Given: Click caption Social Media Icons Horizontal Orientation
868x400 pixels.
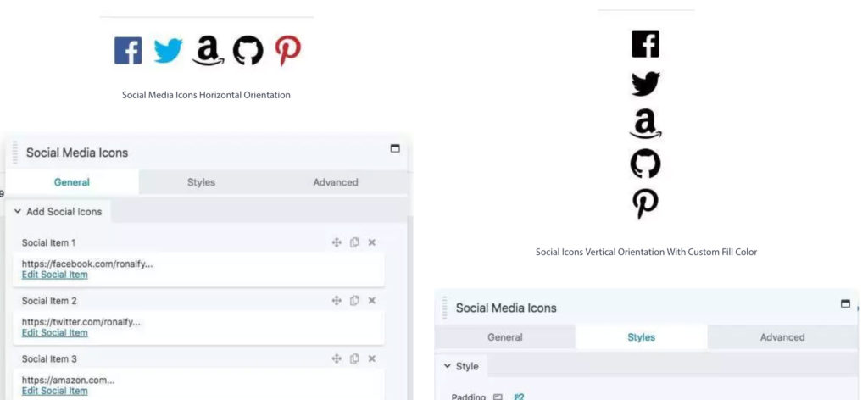Looking at the screenshot, I should coord(206,95).
